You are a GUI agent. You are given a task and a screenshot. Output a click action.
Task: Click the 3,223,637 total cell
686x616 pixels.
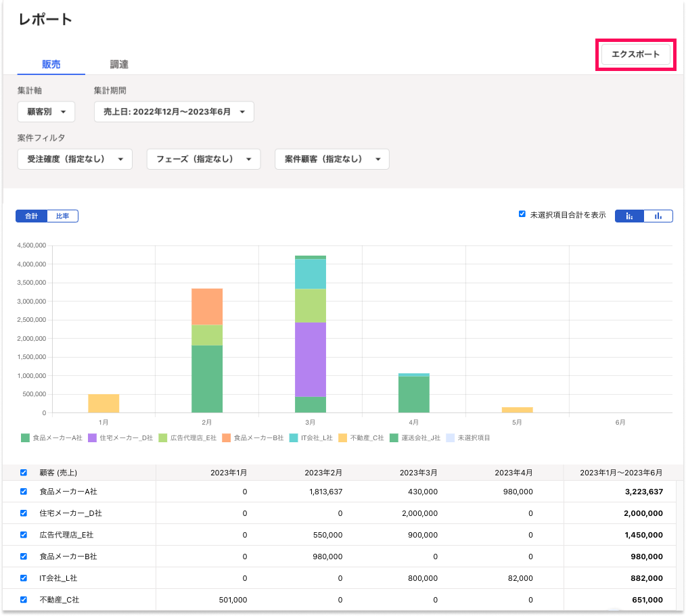tap(644, 492)
